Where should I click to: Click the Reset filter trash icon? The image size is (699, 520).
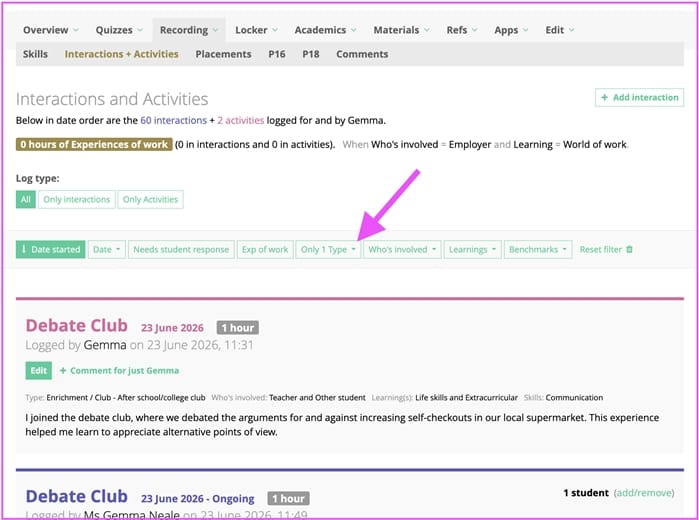pos(629,249)
